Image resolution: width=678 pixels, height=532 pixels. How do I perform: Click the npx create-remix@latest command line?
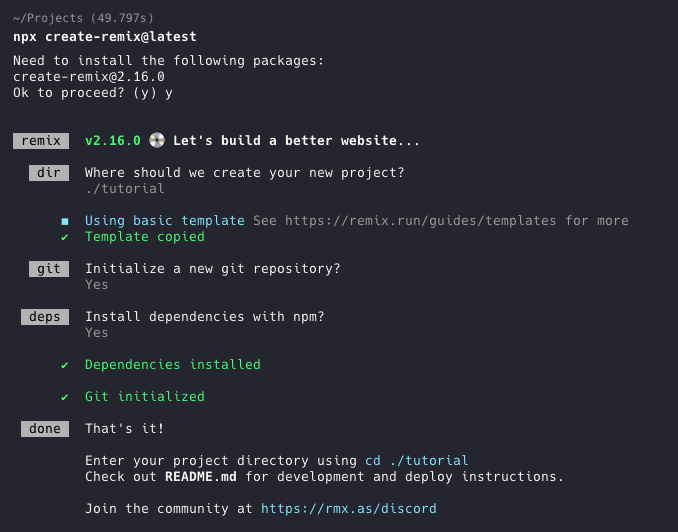(x=105, y=36)
